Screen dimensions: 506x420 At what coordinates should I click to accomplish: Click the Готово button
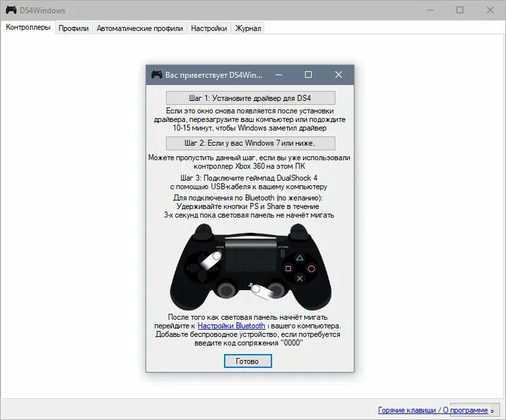pyautogui.click(x=248, y=361)
